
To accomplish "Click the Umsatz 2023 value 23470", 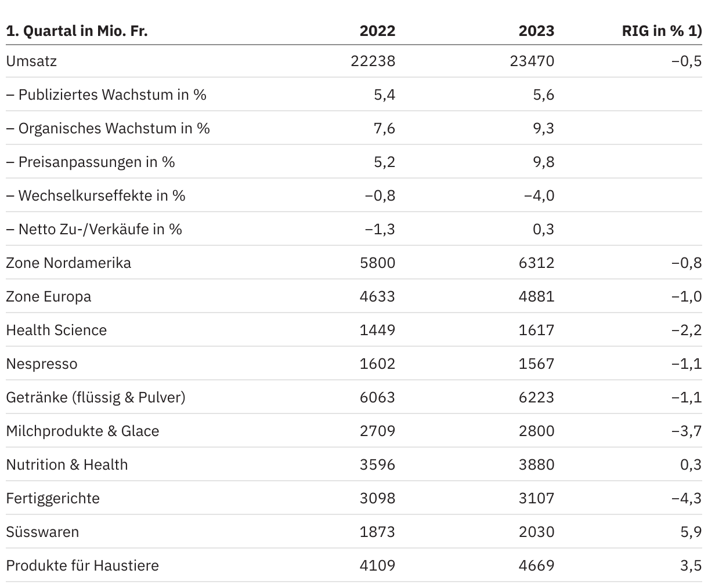I will 532,61.
